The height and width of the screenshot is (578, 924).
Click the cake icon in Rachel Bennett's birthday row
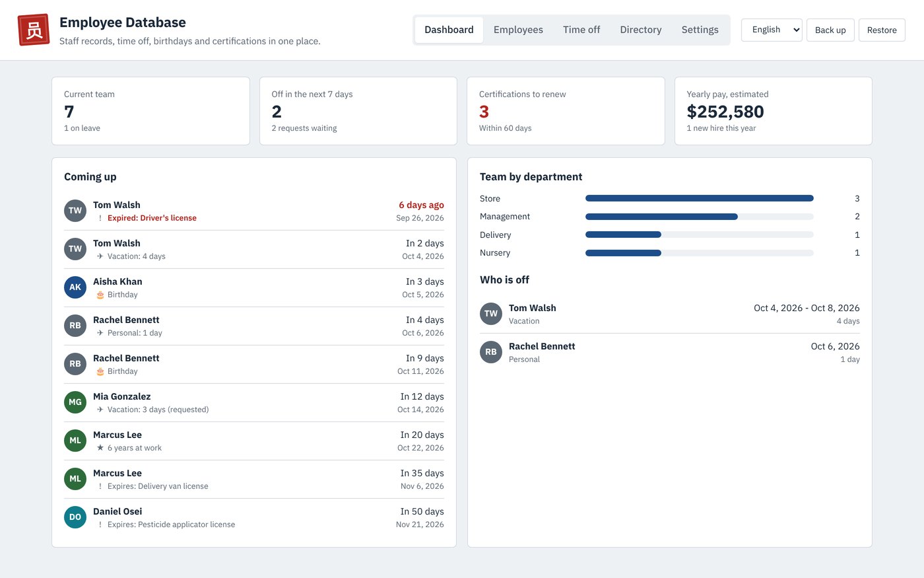[x=100, y=371]
